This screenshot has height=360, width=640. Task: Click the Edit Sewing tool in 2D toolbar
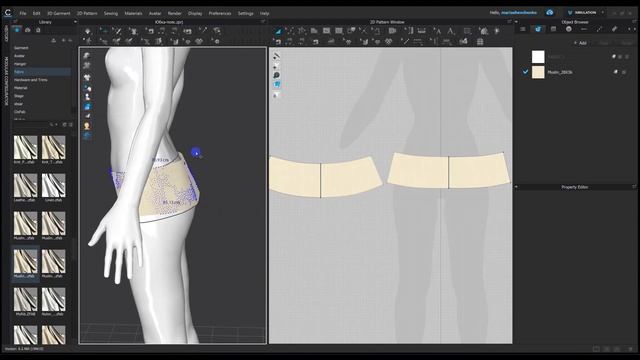(x=278, y=41)
